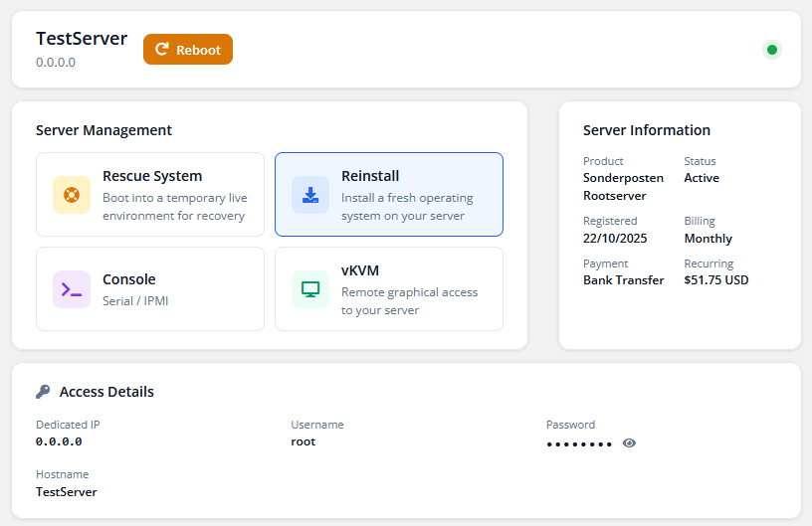Click the Reinstall download icon
Image resolution: width=812 pixels, height=526 pixels.
pyautogui.click(x=310, y=195)
